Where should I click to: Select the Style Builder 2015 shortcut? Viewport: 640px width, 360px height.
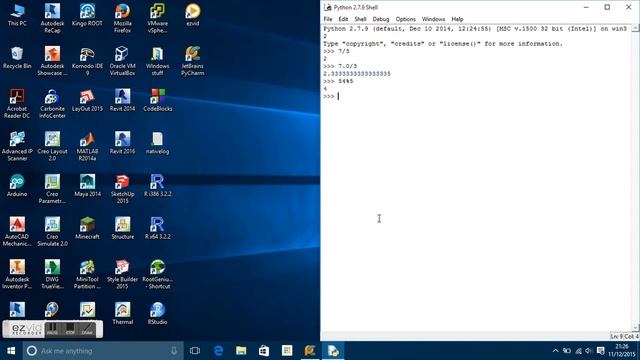122,274
